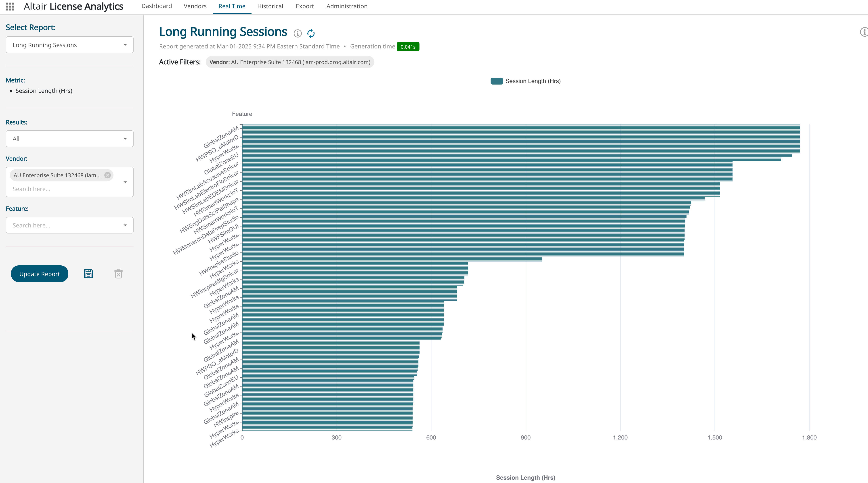Go to the Administration tab
The image size is (868, 483).
[347, 6]
